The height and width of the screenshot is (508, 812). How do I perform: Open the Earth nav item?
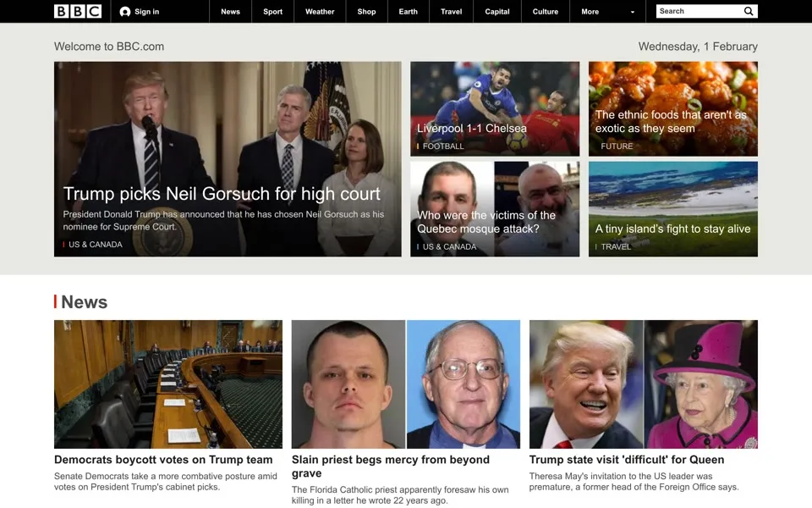(408, 11)
